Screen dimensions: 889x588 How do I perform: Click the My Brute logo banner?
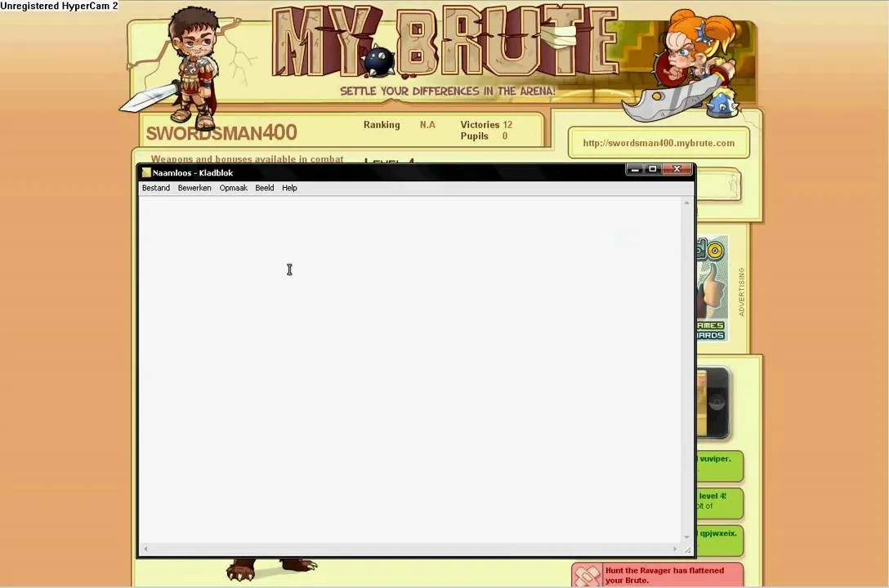[444, 42]
